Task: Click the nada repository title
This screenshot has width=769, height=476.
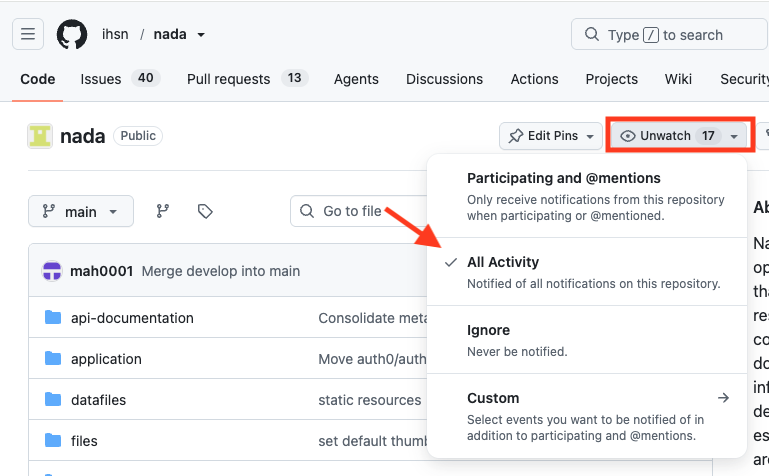Action: pos(82,136)
